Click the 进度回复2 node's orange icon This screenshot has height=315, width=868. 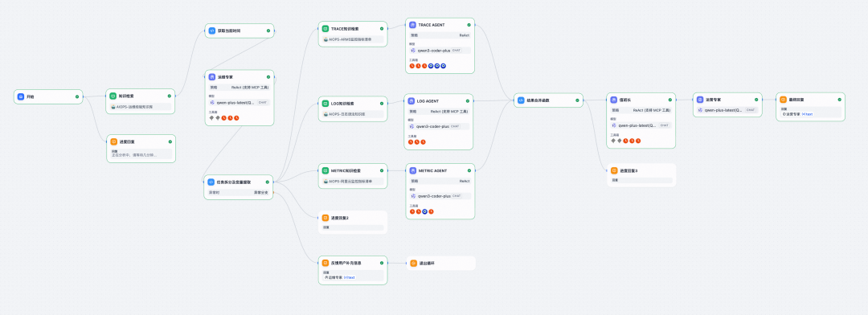[325, 218]
